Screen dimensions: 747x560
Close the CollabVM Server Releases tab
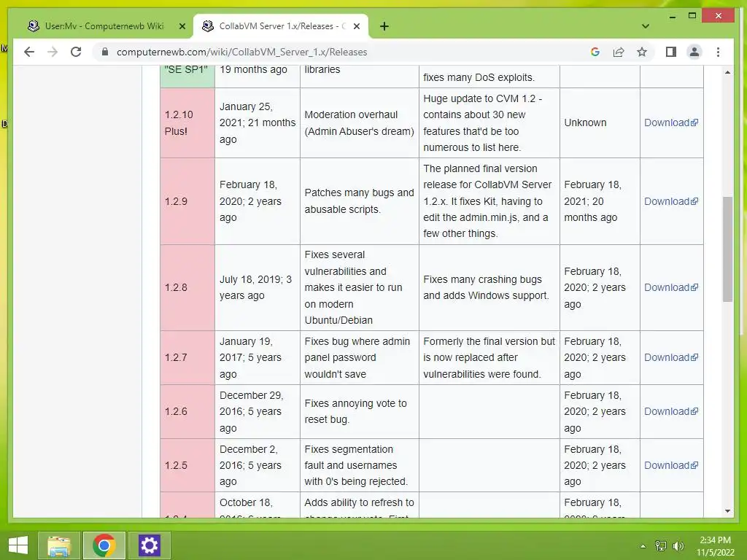(356, 26)
